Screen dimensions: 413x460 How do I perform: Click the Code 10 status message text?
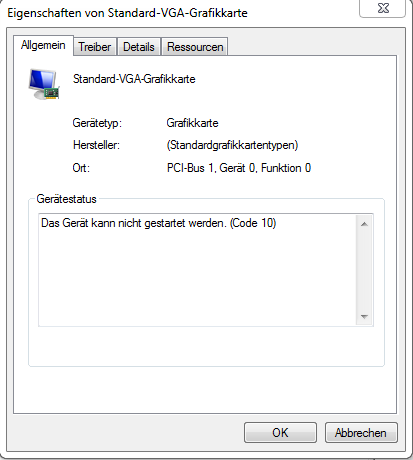tap(158, 223)
